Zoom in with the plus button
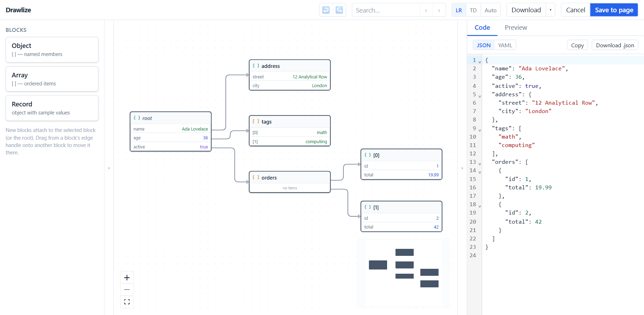This screenshot has width=644, height=315. tap(127, 278)
